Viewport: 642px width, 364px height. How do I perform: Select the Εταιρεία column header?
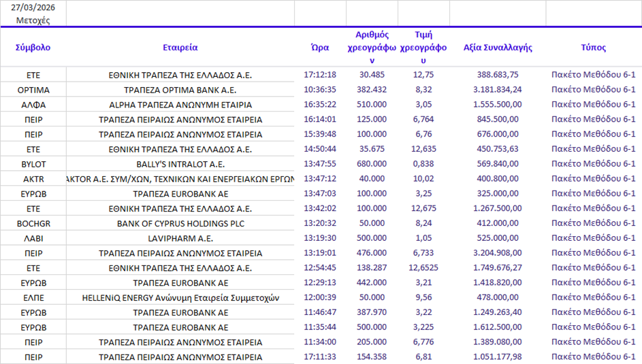(180, 48)
